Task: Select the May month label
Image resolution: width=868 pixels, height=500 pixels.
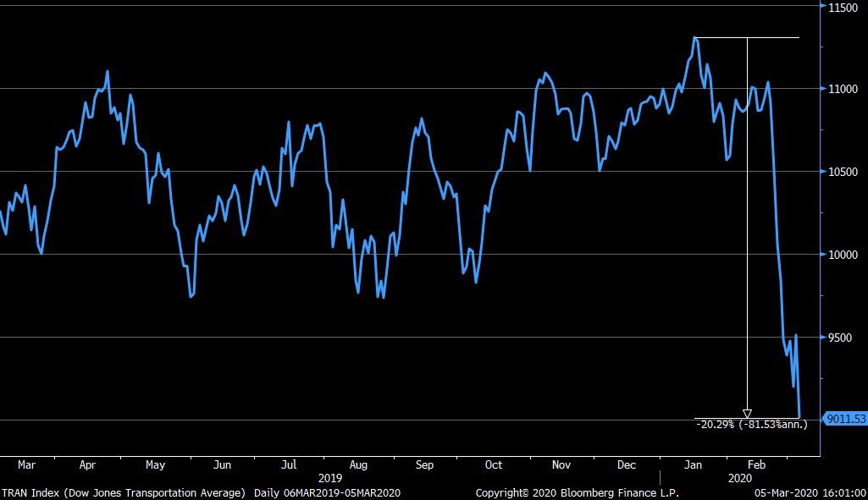Action: (156, 465)
